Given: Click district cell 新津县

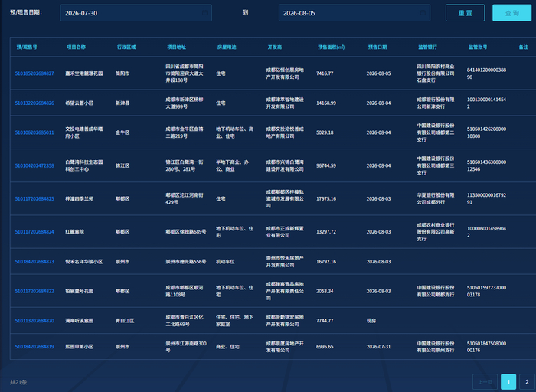Looking at the screenshot, I should (x=123, y=103).
